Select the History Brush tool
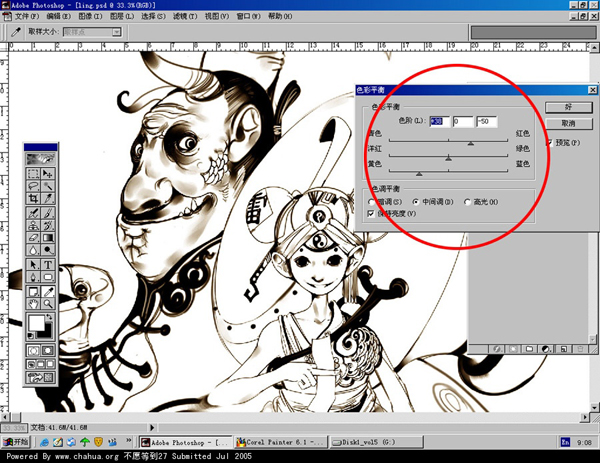 [48, 225]
